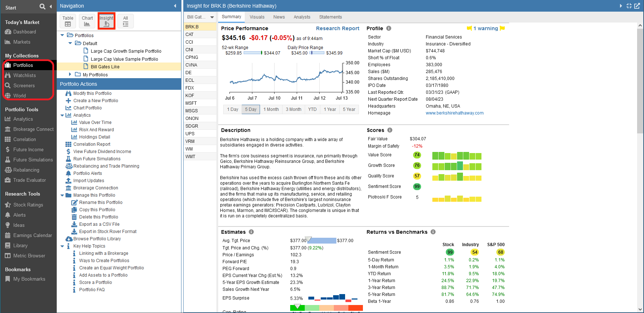Viewport: 644px width, 313px height.
Task: Select the YTD chart range
Action: [x=312, y=109]
